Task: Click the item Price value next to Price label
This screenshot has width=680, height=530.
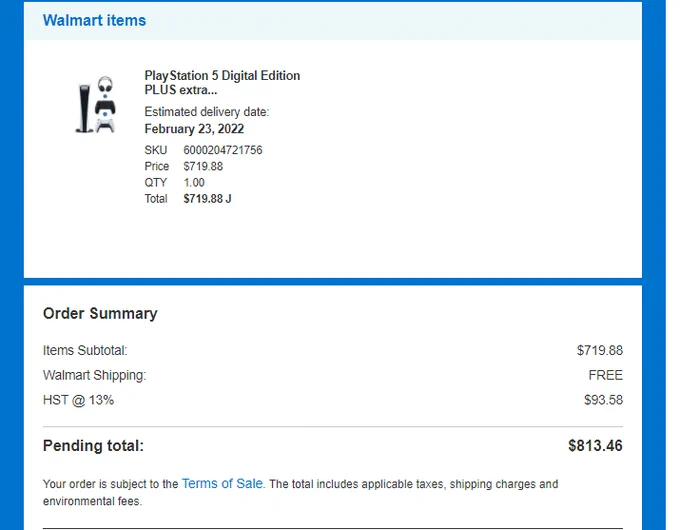Action: coord(203,167)
